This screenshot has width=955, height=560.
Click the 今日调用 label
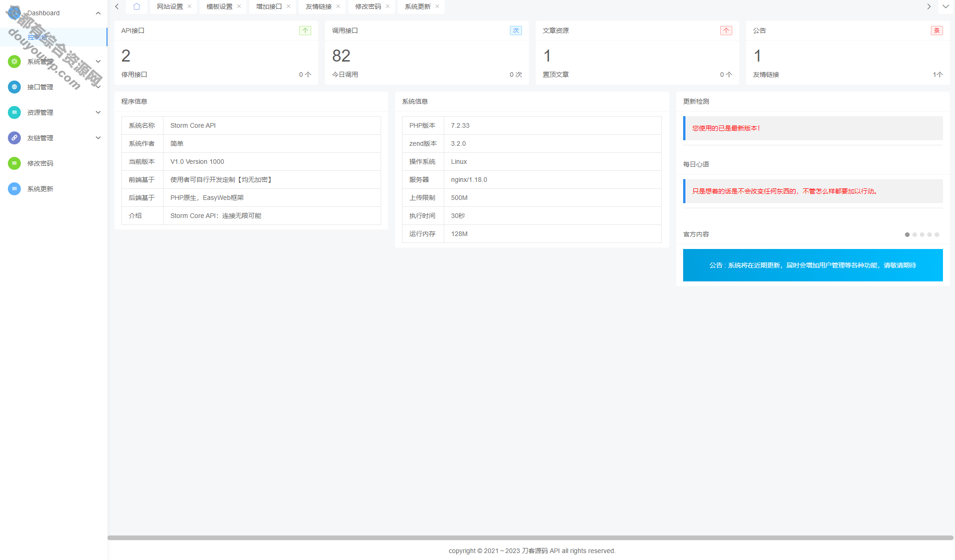pos(345,75)
